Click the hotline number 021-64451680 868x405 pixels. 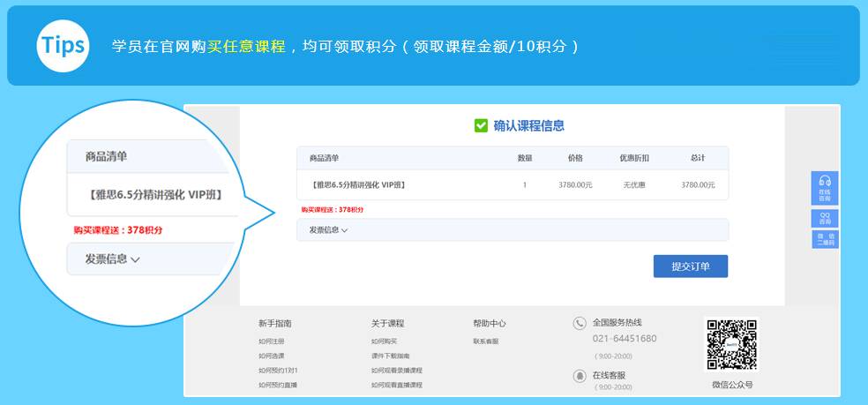[x=625, y=339]
